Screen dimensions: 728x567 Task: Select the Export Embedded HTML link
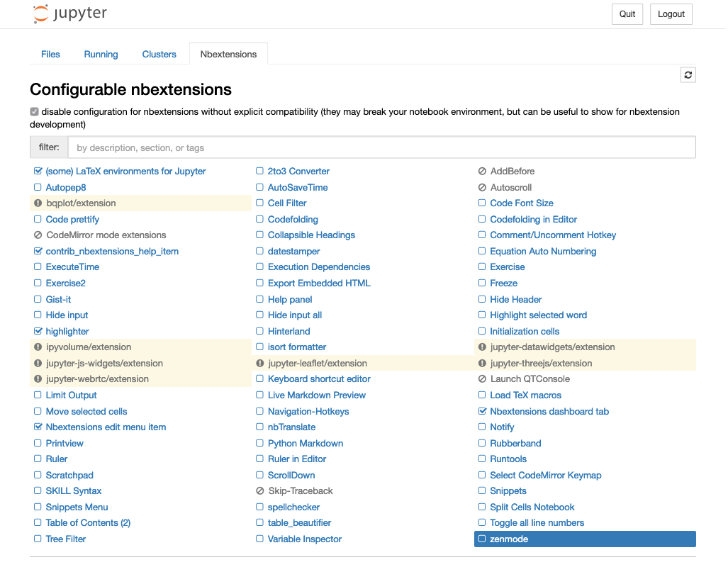tap(319, 283)
